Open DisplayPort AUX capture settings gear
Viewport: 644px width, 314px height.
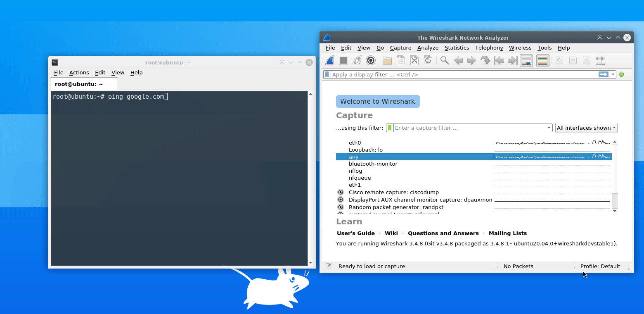click(341, 200)
